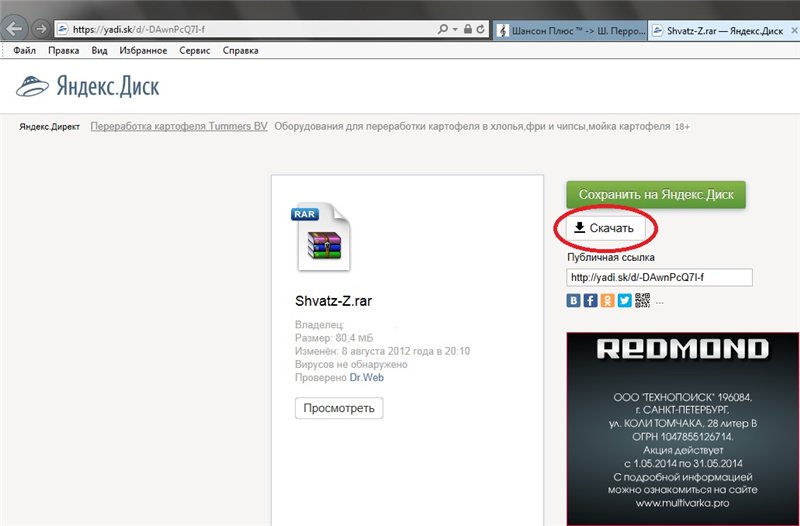
Task: Click the Яндекс.Диск logo
Action: [87, 87]
